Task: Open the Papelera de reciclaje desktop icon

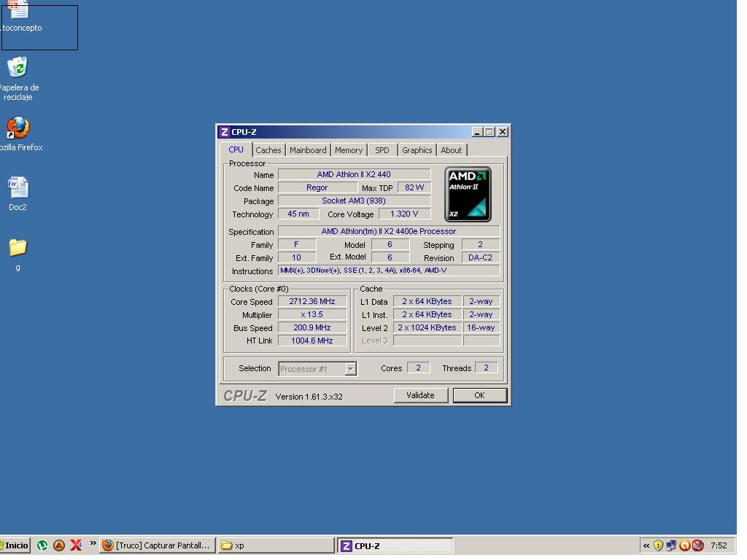Action: (x=18, y=68)
